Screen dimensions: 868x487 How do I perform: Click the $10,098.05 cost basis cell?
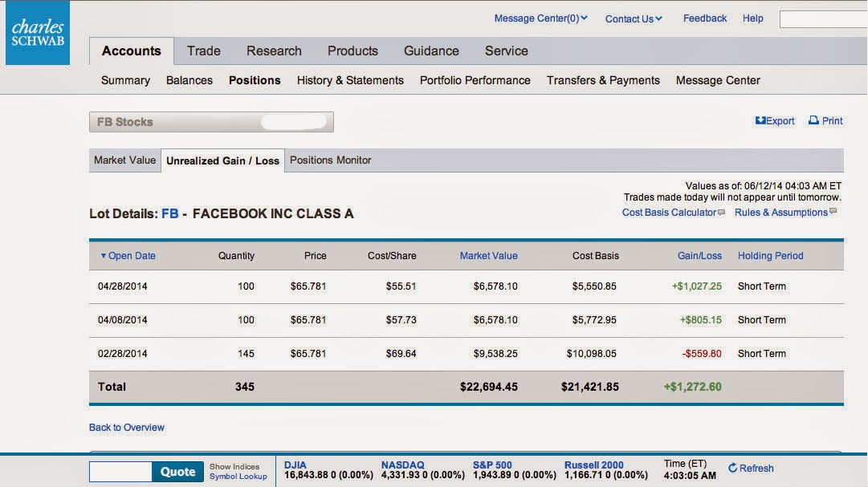pyautogui.click(x=591, y=354)
